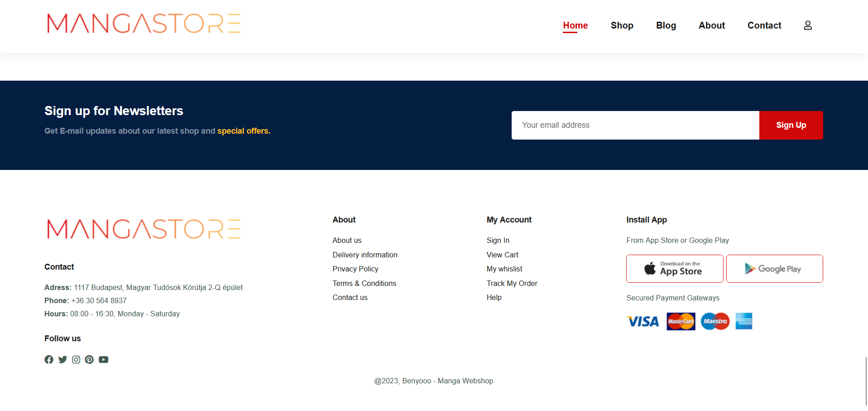Viewport: 868px width, 411px height.
Task: Click the Visa payment icon
Action: [x=643, y=321]
